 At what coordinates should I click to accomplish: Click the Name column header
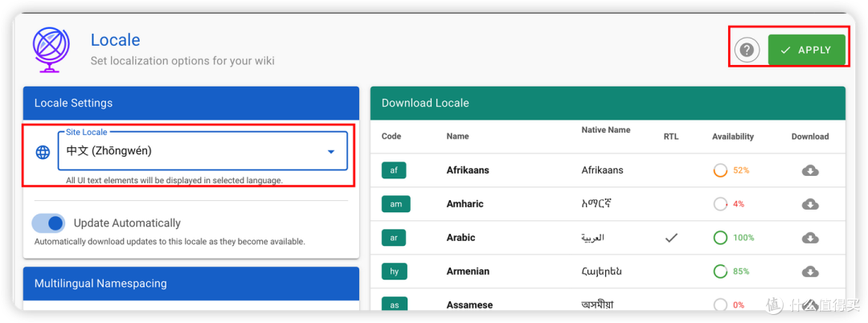458,137
